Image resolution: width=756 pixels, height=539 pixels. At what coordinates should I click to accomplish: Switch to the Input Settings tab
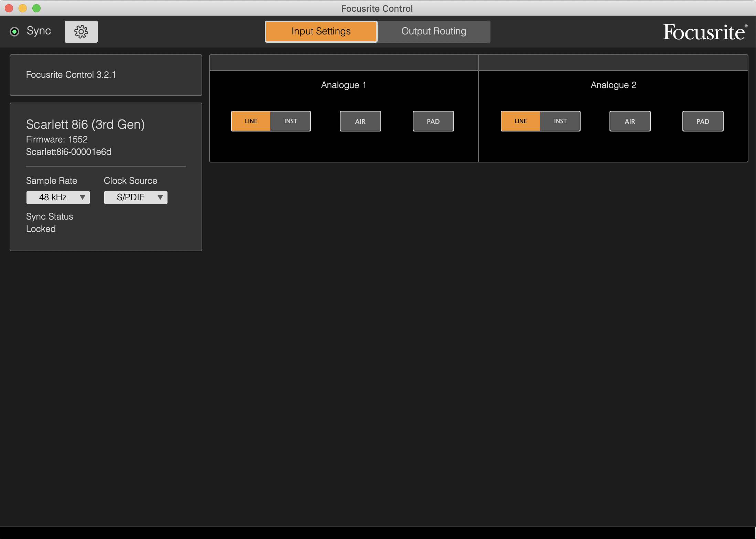pos(321,31)
